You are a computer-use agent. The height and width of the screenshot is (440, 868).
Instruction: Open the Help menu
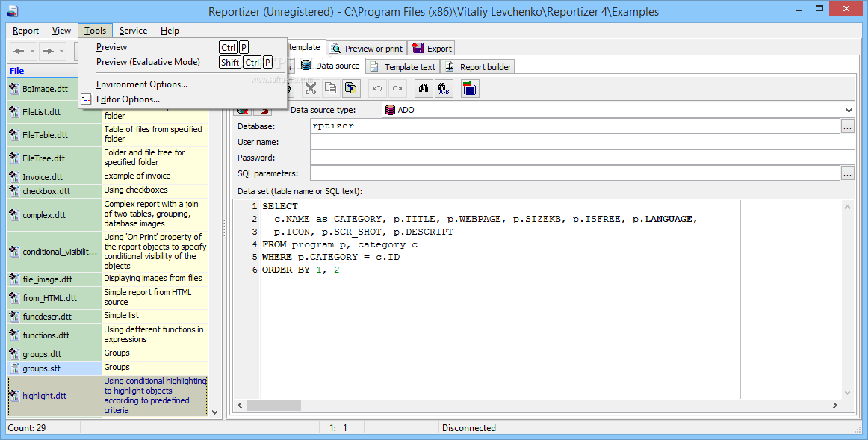[170, 31]
